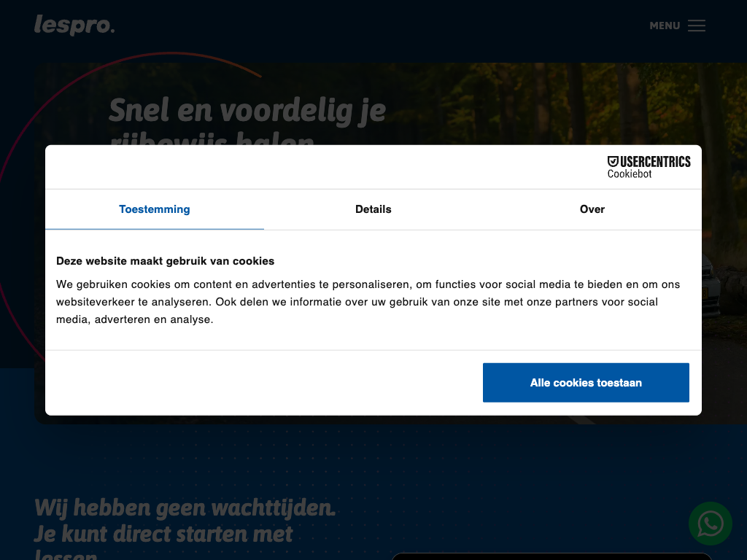Click text 'Wij hebben geen wachttijden.'
The height and width of the screenshot is (560, 747).
pos(185,507)
